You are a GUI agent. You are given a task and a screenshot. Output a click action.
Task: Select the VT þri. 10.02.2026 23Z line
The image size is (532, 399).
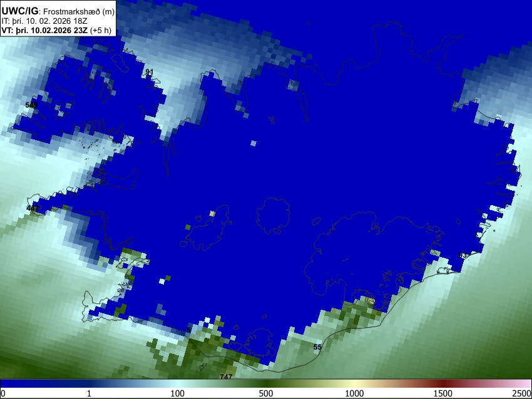coord(56,30)
